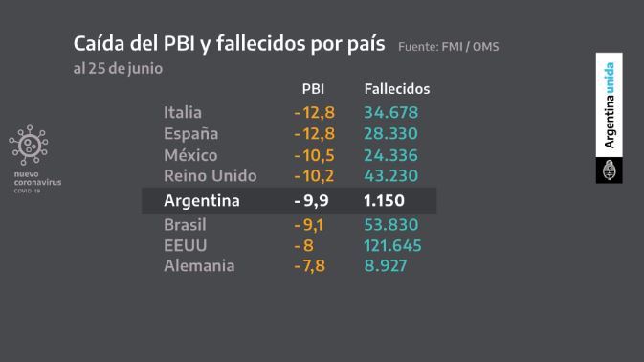Click the PBI column header

pos(313,89)
